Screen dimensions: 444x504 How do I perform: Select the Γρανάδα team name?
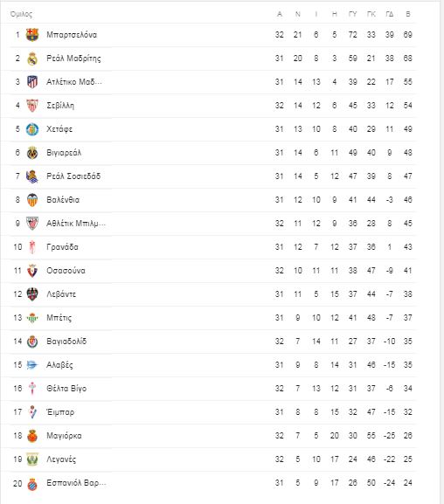(62, 247)
